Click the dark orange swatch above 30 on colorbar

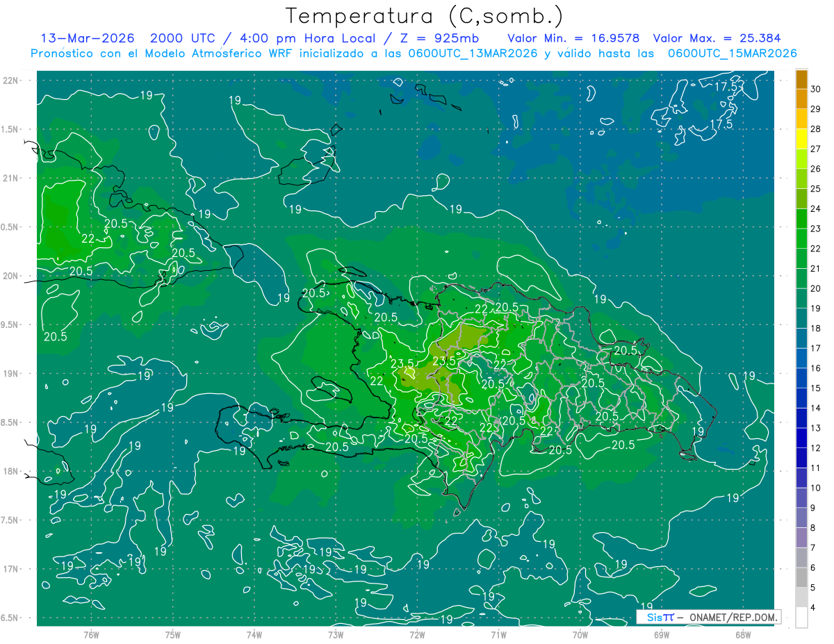pyautogui.click(x=801, y=79)
